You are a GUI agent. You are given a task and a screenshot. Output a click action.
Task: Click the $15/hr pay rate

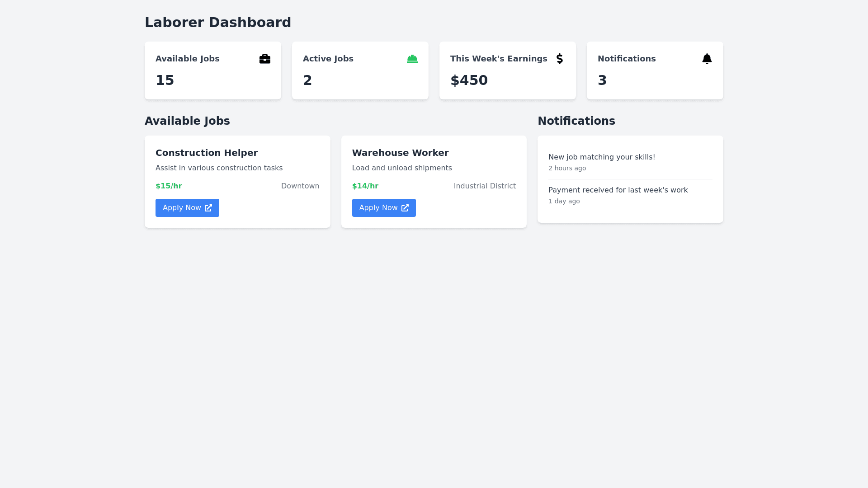169,186
